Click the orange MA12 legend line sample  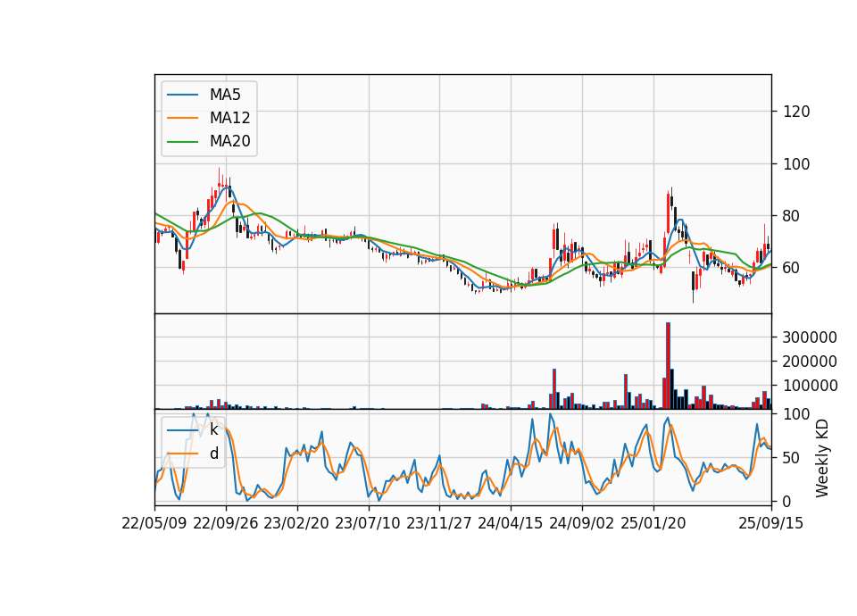coord(182,118)
